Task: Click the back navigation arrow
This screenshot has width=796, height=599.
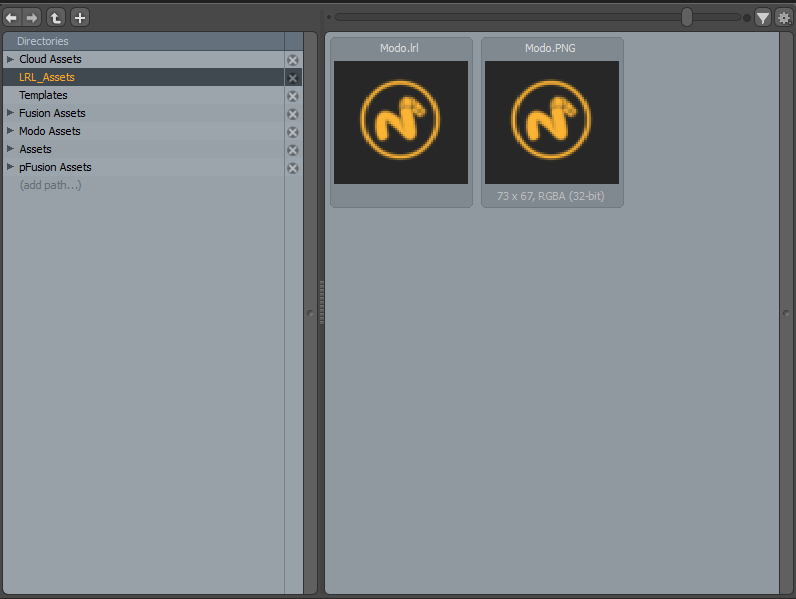Action: point(12,17)
